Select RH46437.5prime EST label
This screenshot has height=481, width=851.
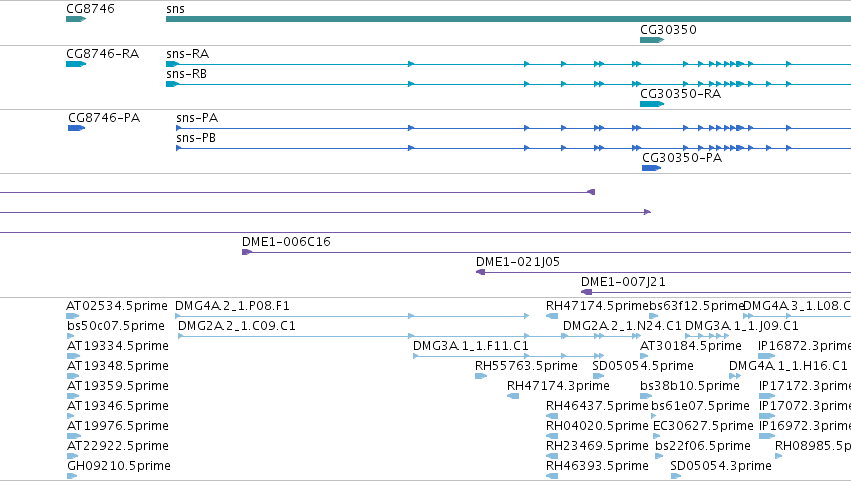pyautogui.click(x=597, y=406)
